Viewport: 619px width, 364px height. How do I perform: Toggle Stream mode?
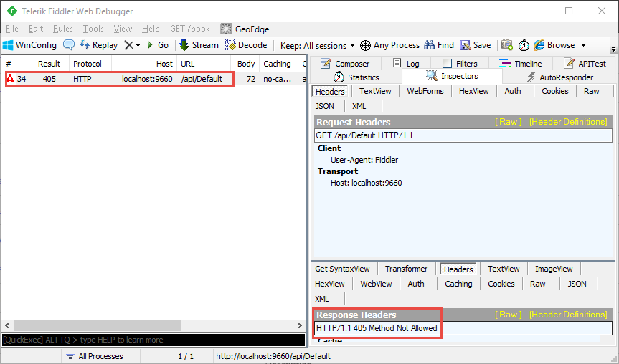pos(199,45)
